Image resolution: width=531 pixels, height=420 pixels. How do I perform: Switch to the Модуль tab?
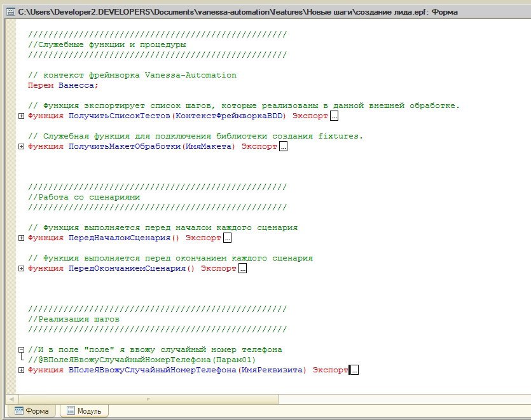tap(85, 411)
